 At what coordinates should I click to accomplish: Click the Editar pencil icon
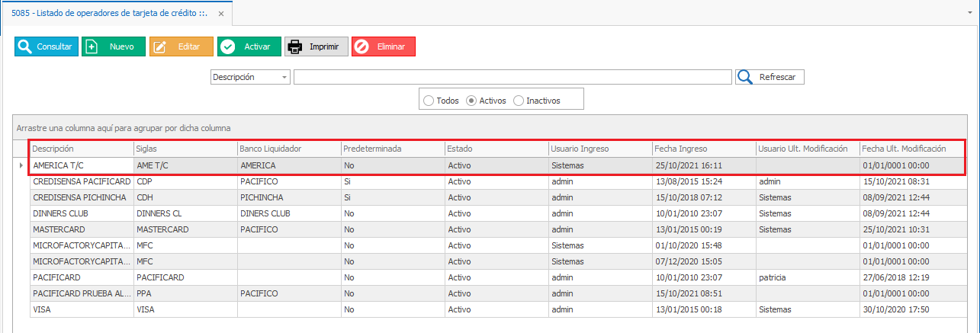pos(160,46)
